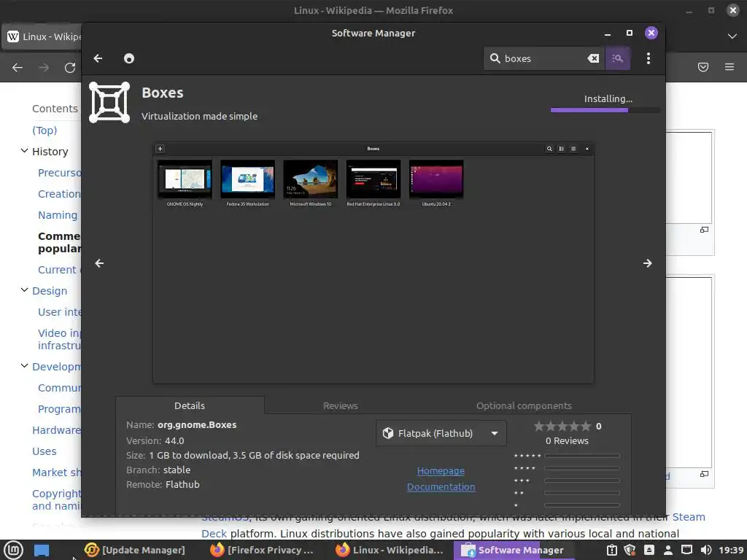Screen dimensions: 747x560
Task: Open the volume control tray icon
Action: [x=706, y=550]
